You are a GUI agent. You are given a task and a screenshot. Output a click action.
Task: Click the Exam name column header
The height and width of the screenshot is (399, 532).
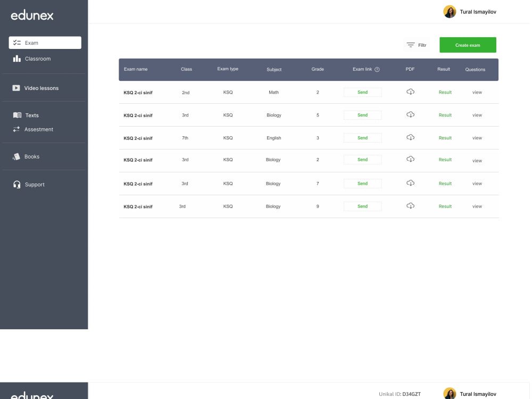[x=136, y=69]
